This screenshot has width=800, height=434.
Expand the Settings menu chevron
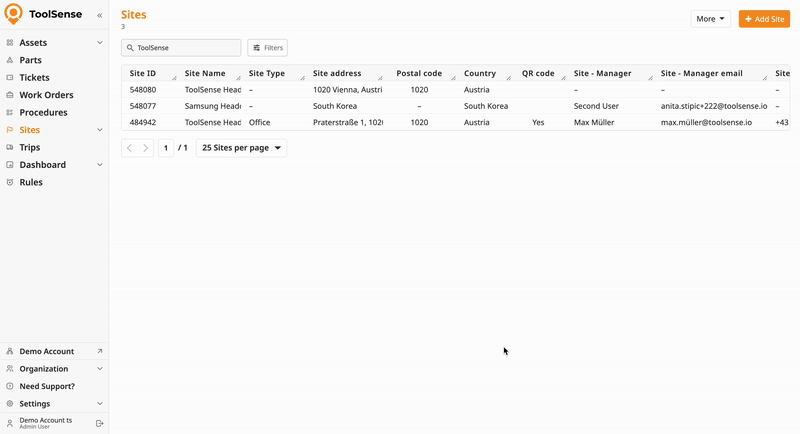[99, 403]
